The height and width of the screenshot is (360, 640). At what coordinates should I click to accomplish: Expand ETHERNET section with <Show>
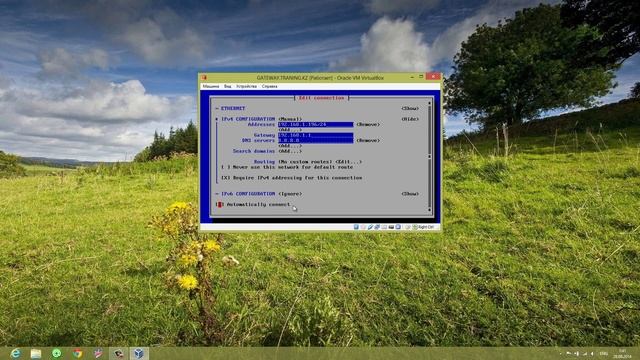(410, 109)
